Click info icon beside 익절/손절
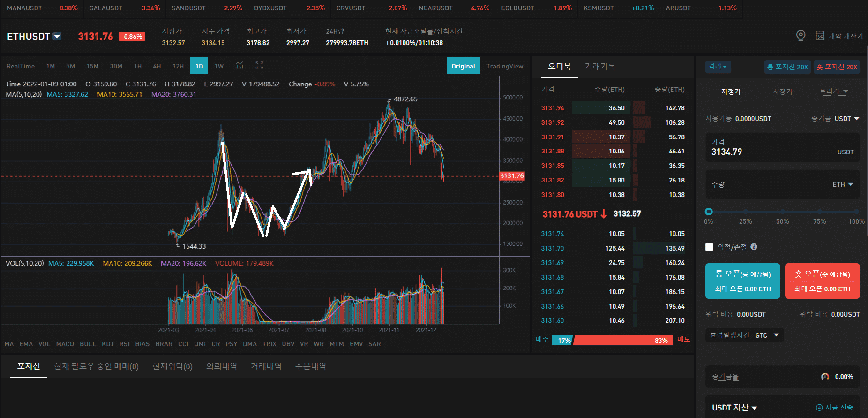 [x=754, y=247]
